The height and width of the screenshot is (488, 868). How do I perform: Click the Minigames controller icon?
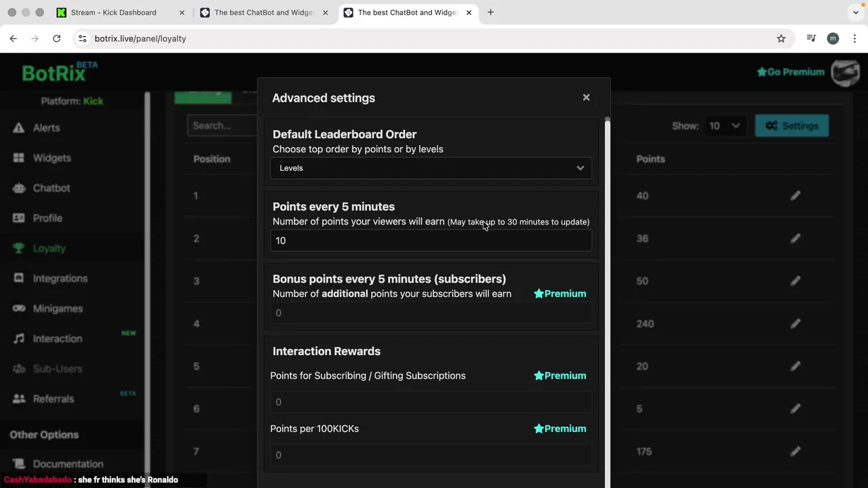pyautogui.click(x=18, y=308)
